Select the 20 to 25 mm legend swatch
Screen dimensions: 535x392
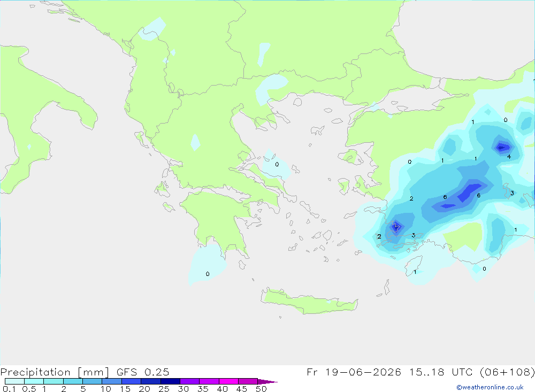coord(150,381)
